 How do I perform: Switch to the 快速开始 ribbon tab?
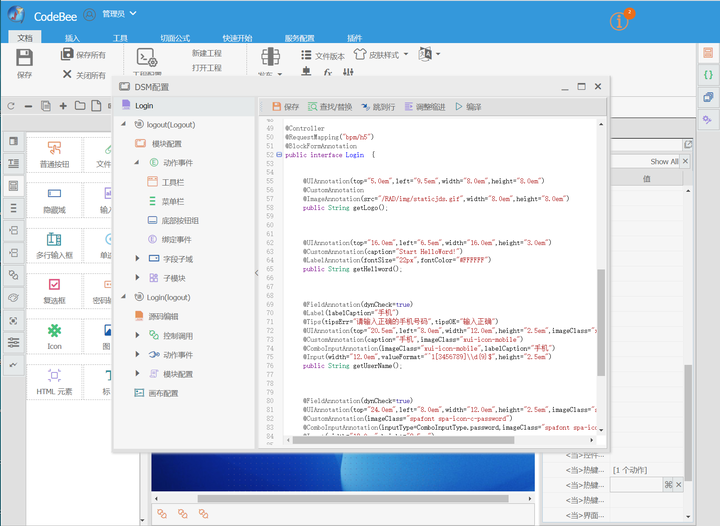tap(237, 38)
